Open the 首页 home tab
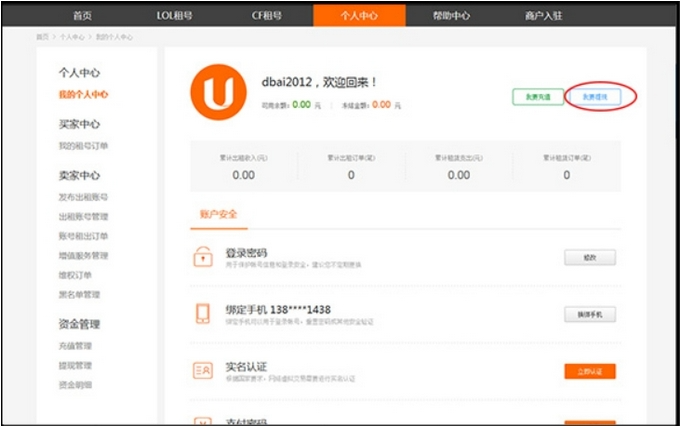The height and width of the screenshot is (426, 681). (x=83, y=16)
